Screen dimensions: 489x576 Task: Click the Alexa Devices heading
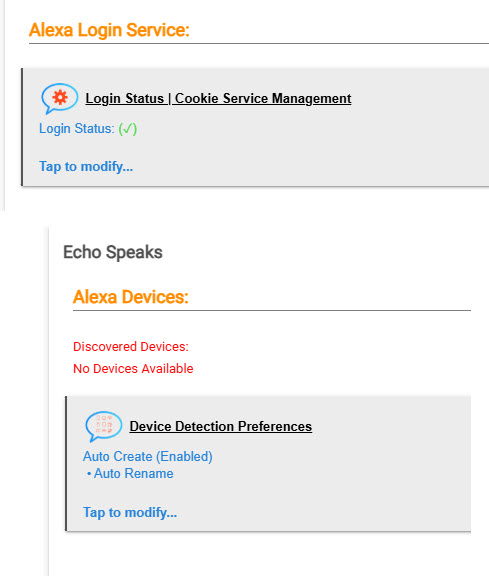[x=130, y=297]
